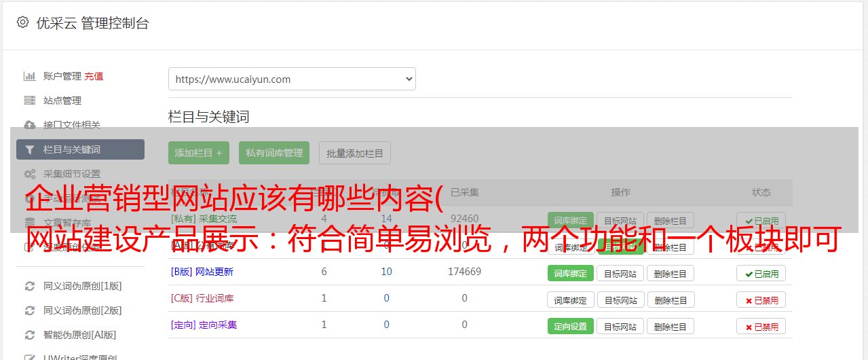
Task: Click the red 充值 link
Action: tap(94, 76)
